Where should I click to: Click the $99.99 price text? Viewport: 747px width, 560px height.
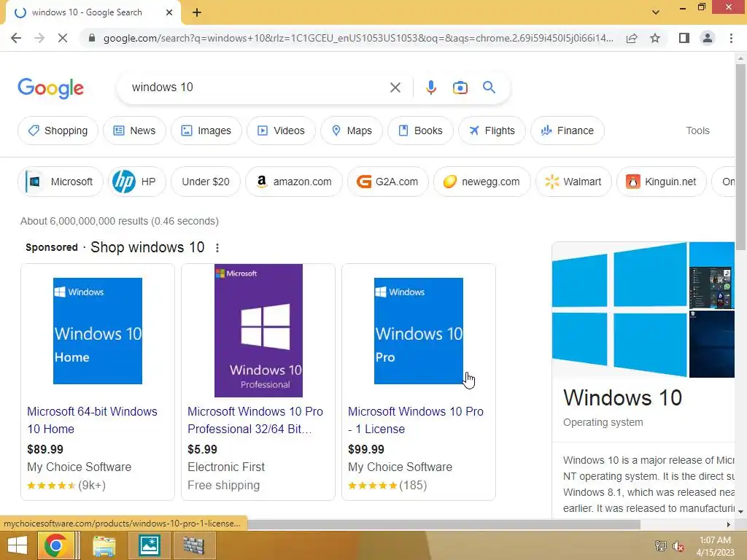[366, 449]
